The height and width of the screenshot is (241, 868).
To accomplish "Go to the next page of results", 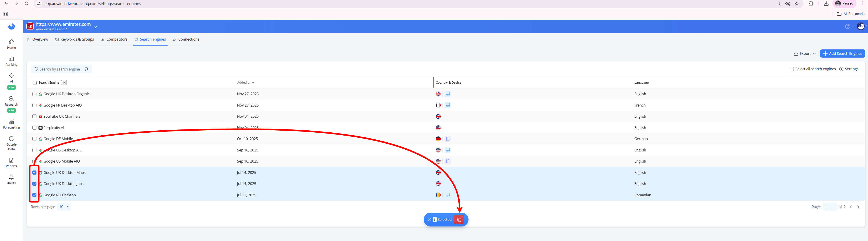I will 858,207.
